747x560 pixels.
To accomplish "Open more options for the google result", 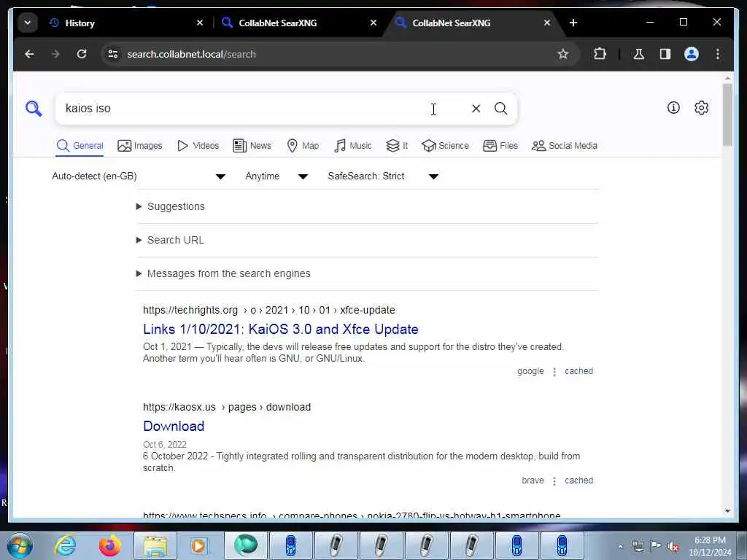I will tap(554, 371).
